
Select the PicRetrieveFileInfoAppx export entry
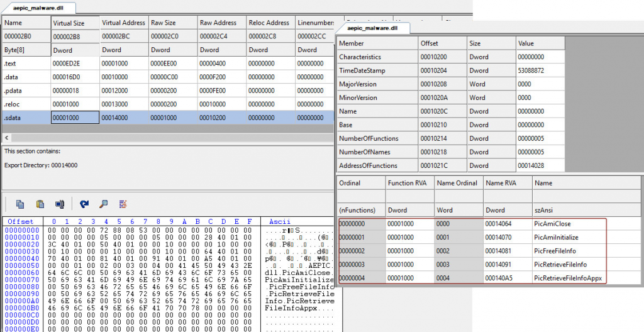(x=566, y=277)
